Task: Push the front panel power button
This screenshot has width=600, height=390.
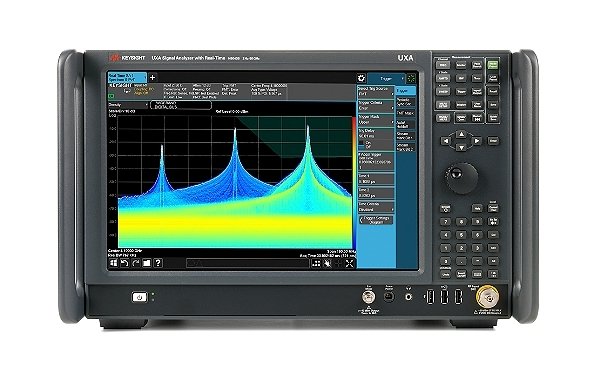Action: coord(140,297)
